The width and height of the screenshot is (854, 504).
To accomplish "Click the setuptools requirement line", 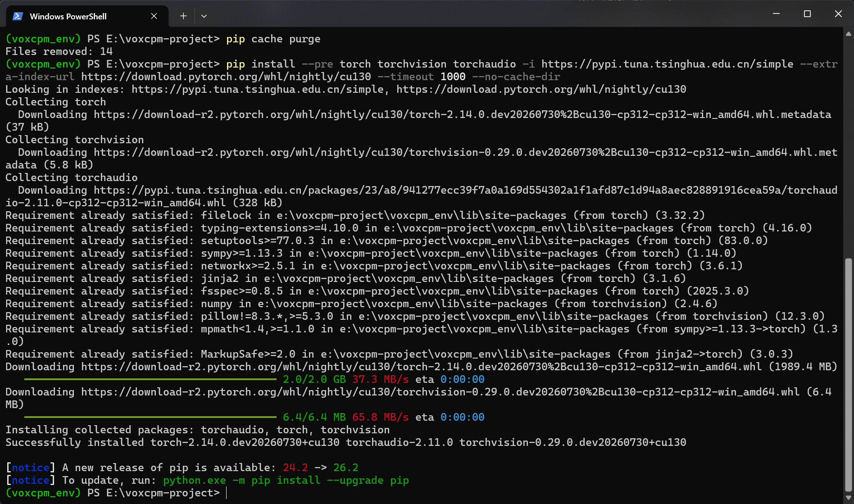I will click(x=387, y=241).
